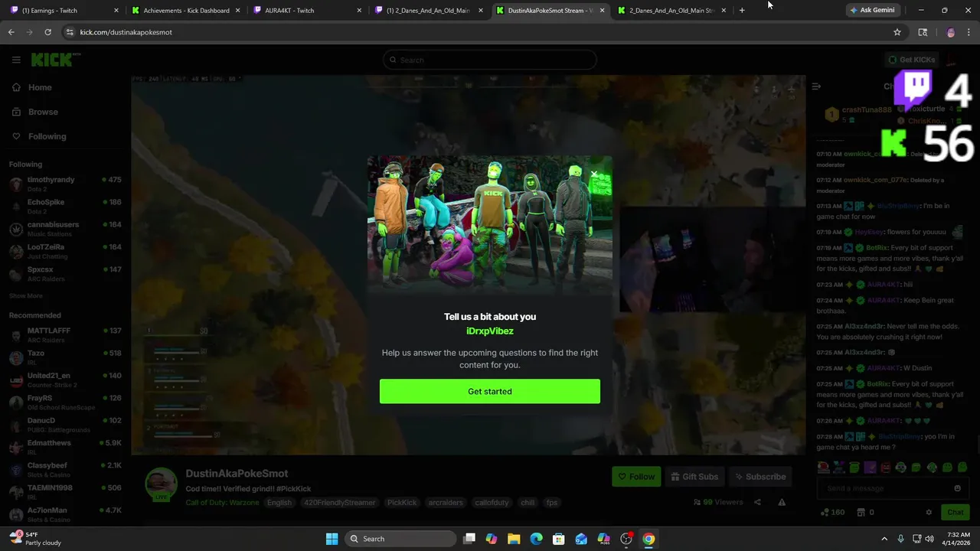980x551 pixels.
Task: Open the chat shop icon
Action: tap(861, 512)
